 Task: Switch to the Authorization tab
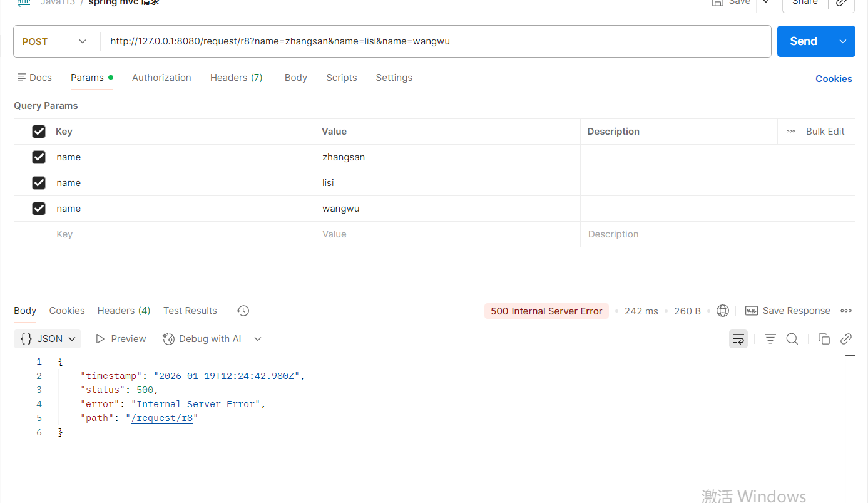pos(161,78)
